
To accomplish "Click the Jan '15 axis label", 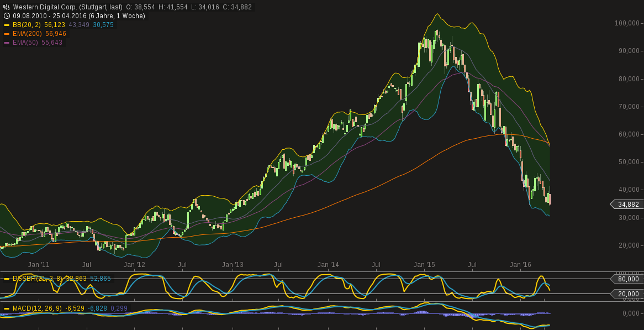I will (x=425, y=265).
